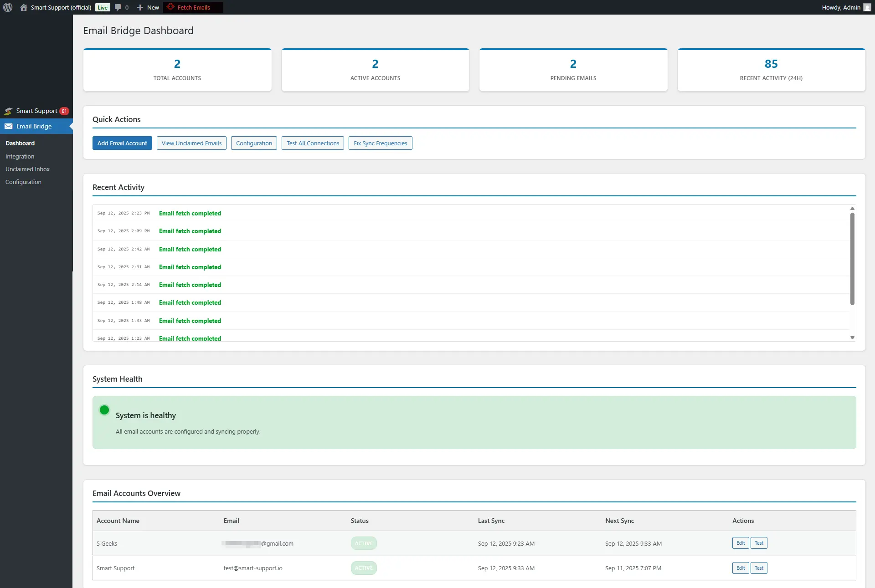Viewport: 875px width, 588px height.
Task: Click the Total Accounts stat card
Action: (177, 70)
